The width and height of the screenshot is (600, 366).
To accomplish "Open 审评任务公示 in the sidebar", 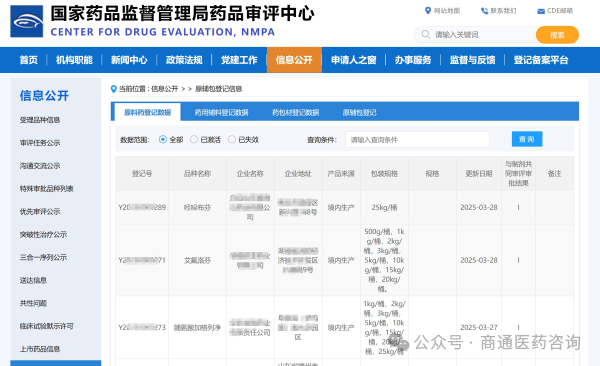I will [40, 143].
